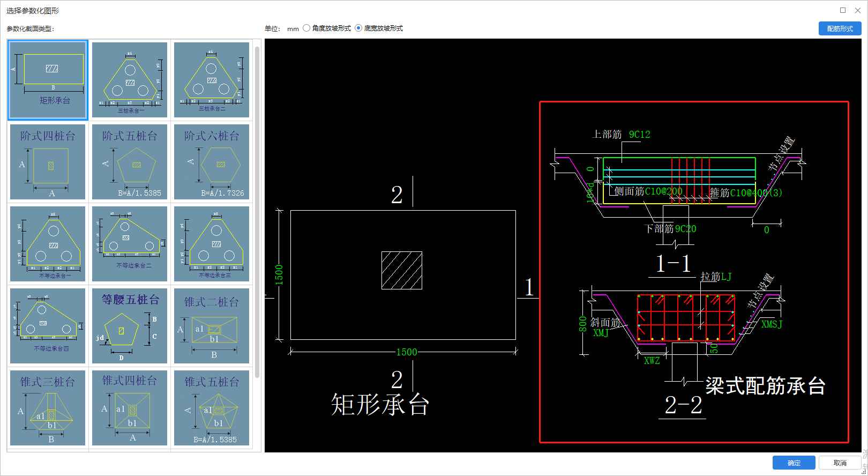Pick the 不等边承台二 thumbnail
Image resolution: width=868 pixels, height=476 pixels.
[130, 244]
